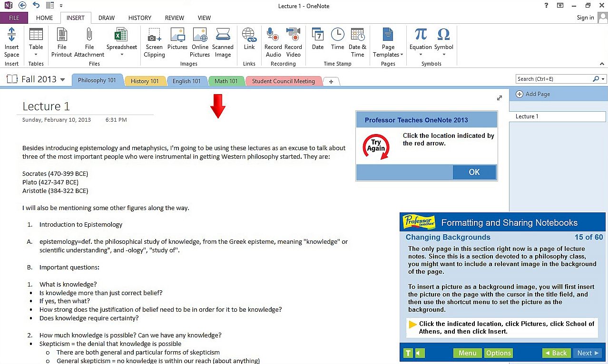Select the Lecture 1 page in list

click(557, 116)
